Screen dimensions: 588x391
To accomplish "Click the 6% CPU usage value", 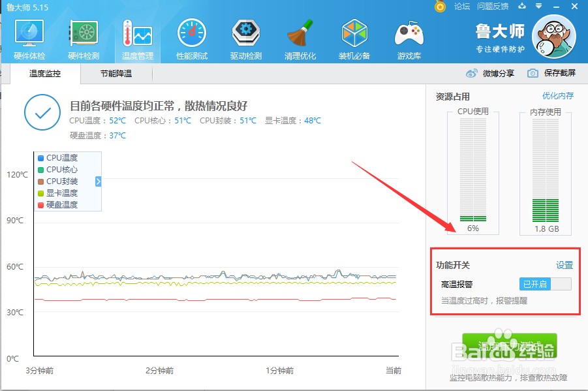I will (473, 228).
